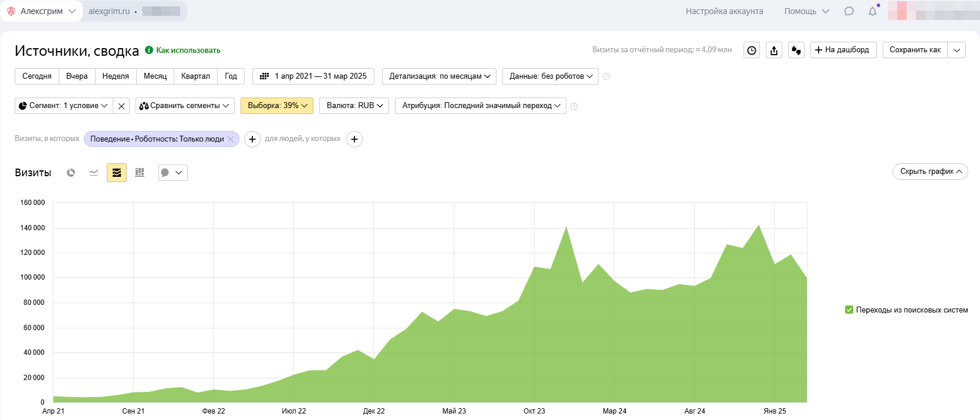Image resolution: width=980 pixels, height=420 pixels.
Task: Open the "Как использовать" help link
Action: tap(188, 51)
